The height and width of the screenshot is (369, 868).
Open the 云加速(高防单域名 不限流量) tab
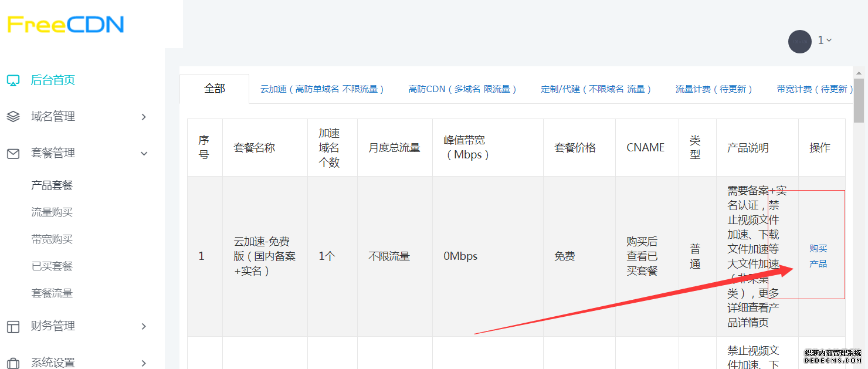click(322, 89)
